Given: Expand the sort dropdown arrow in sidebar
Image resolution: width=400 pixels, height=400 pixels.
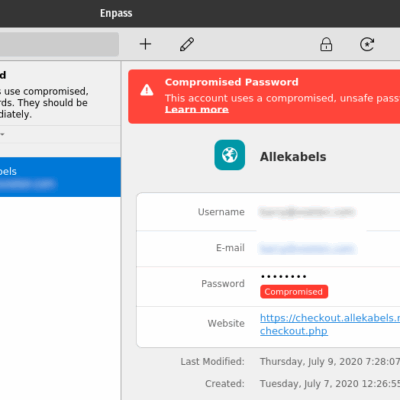Looking at the screenshot, I should click(x=2, y=134).
